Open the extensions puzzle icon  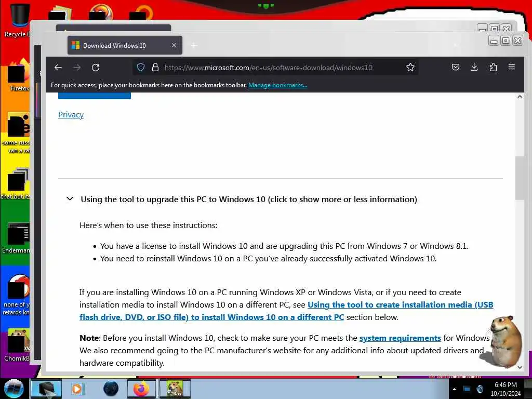click(493, 67)
